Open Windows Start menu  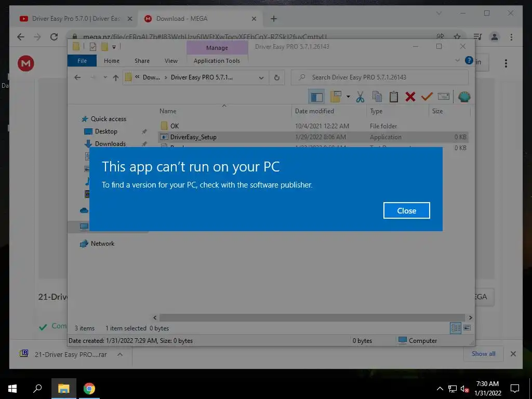(12, 389)
